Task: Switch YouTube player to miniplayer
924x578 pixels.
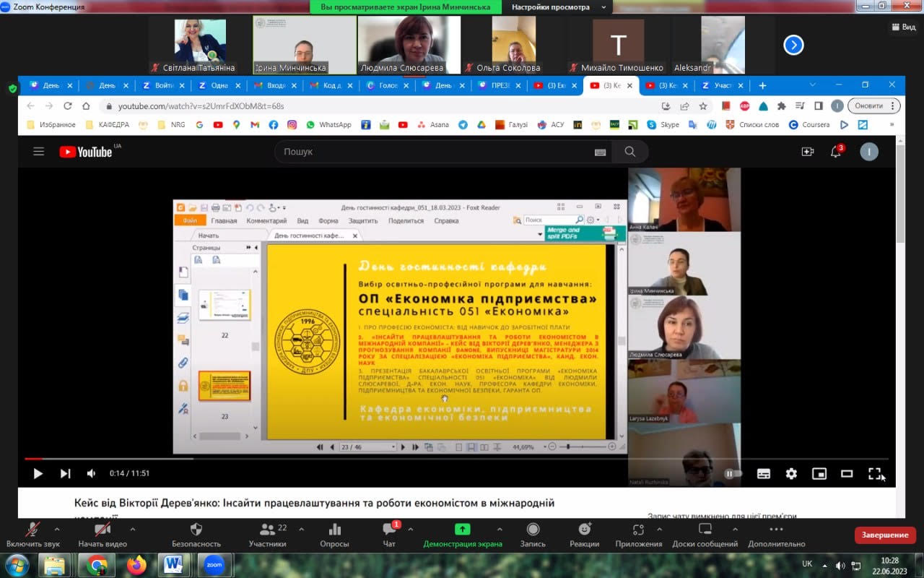Action: pyautogui.click(x=819, y=474)
